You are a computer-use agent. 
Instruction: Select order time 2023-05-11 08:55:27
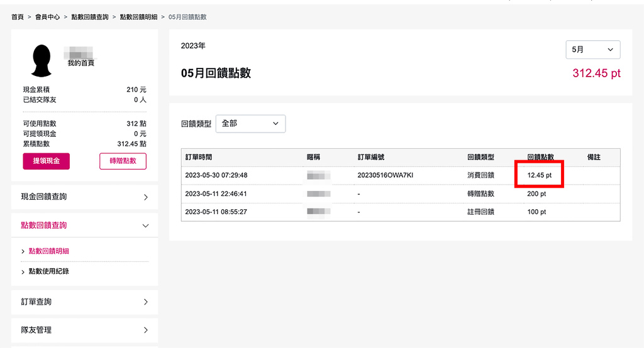pos(216,212)
